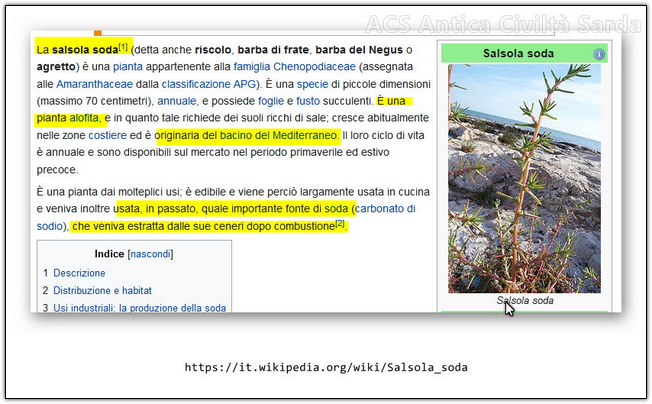Jump to section 3 Usi industriali

click(139, 308)
